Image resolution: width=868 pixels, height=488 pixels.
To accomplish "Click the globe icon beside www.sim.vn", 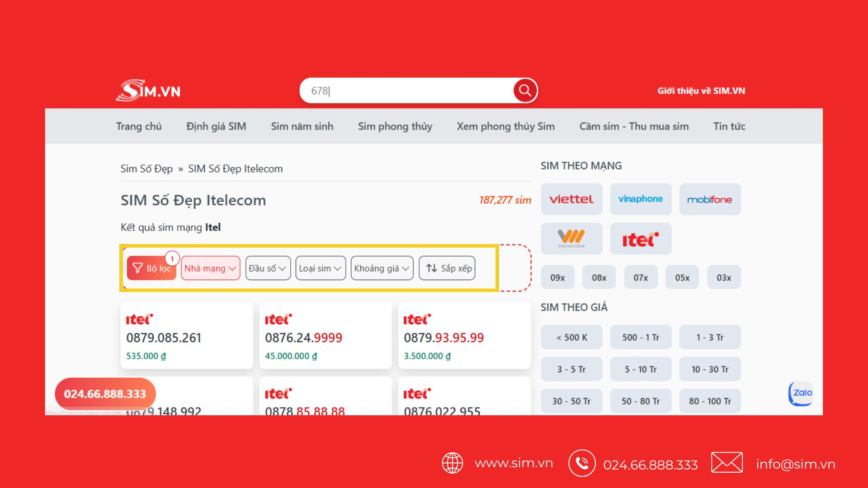I will [x=452, y=463].
